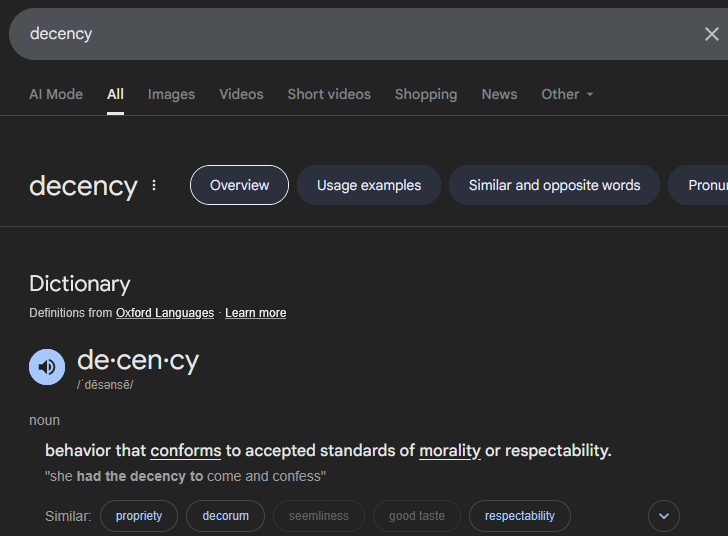
Task: Click the large decency title heading
Action: [84, 186]
